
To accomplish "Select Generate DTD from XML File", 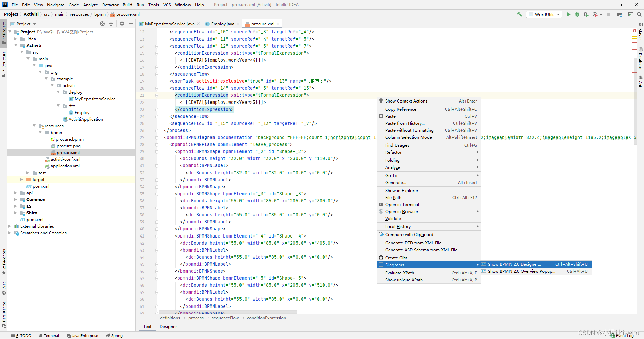I will (x=429, y=243).
